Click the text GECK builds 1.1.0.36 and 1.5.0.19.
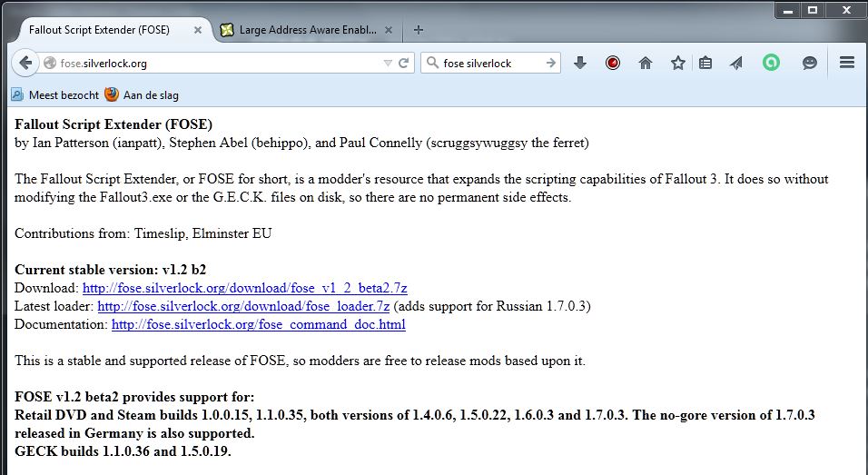 pyautogui.click(x=123, y=451)
